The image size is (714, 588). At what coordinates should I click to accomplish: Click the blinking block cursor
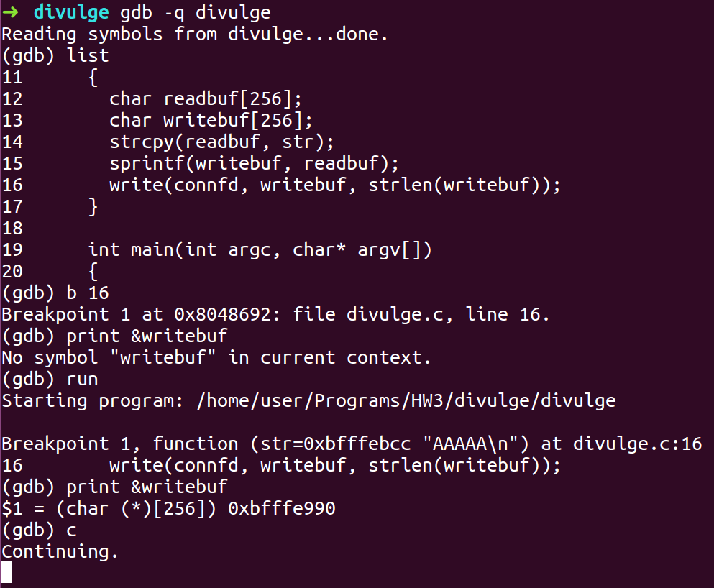pyautogui.click(x=6, y=572)
